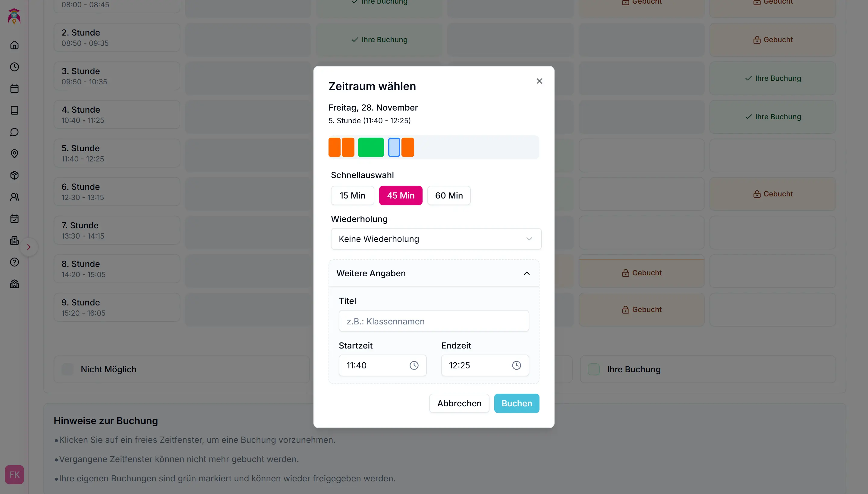The image size is (868, 494).
Task: Open the package box sidebar icon
Action: point(14,175)
